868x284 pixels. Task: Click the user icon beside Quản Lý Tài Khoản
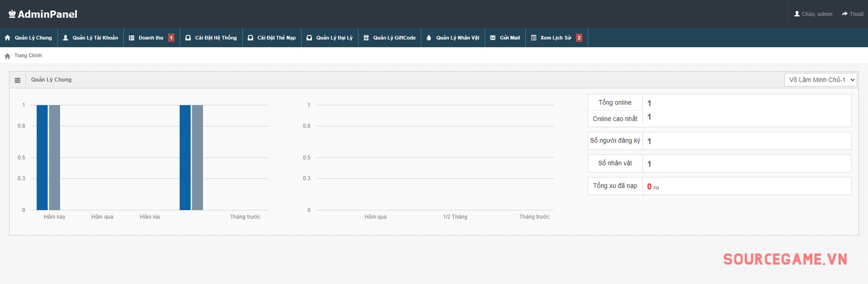pos(66,38)
